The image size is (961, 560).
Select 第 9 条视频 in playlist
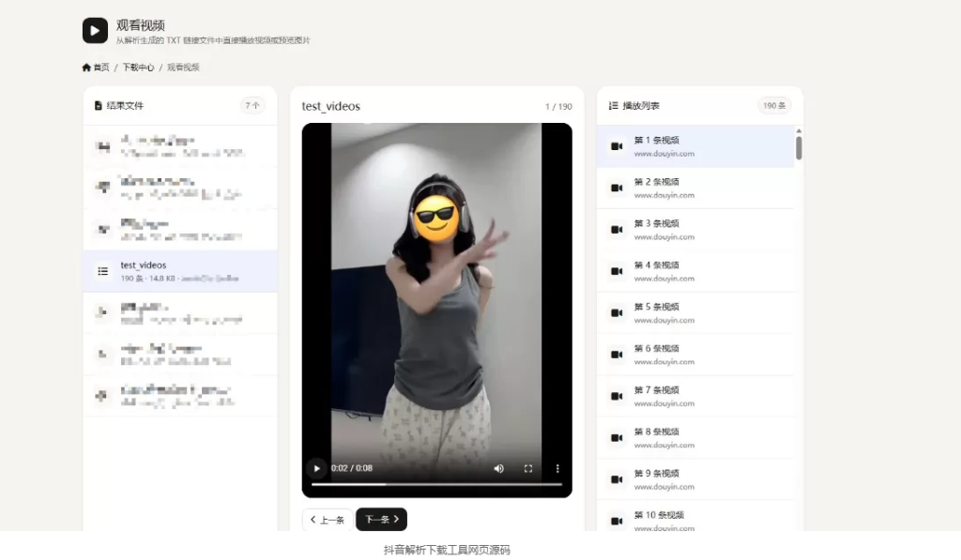(695, 479)
